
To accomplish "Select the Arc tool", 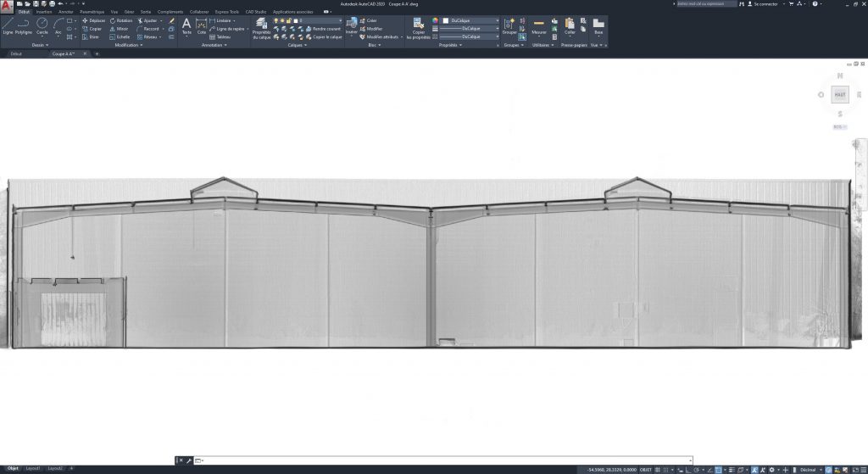I will pos(58,26).
